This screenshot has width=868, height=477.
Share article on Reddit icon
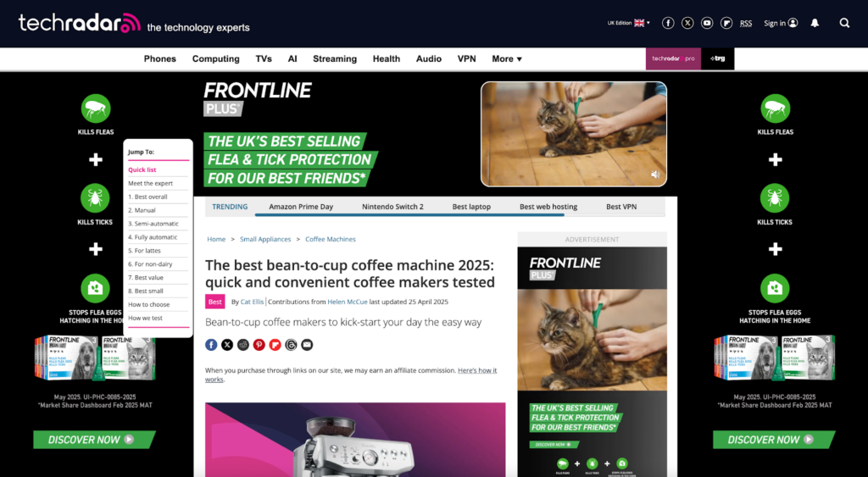tap(243, 345)
